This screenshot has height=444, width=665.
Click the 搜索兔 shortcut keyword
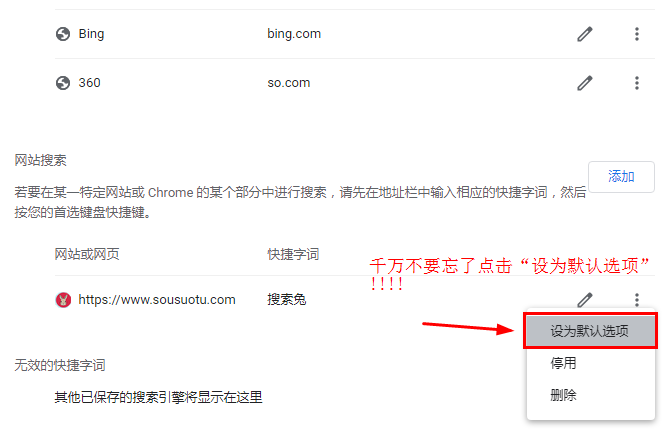[287, 300]
